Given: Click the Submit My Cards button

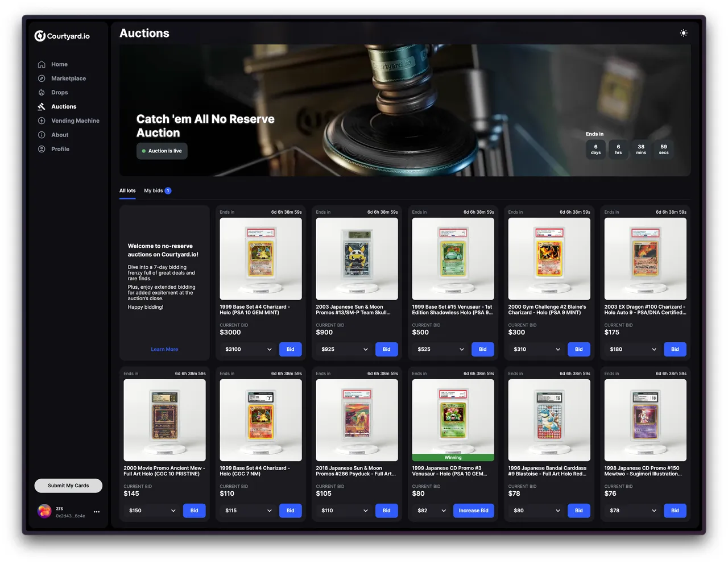Looking at the screenshot, I should click(68, 486).
